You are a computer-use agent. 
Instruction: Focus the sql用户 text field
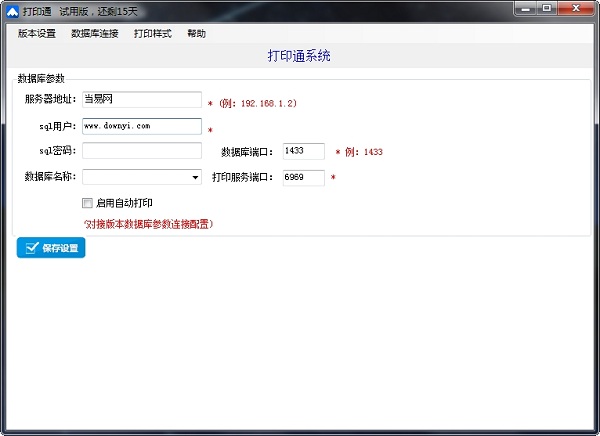142,126
